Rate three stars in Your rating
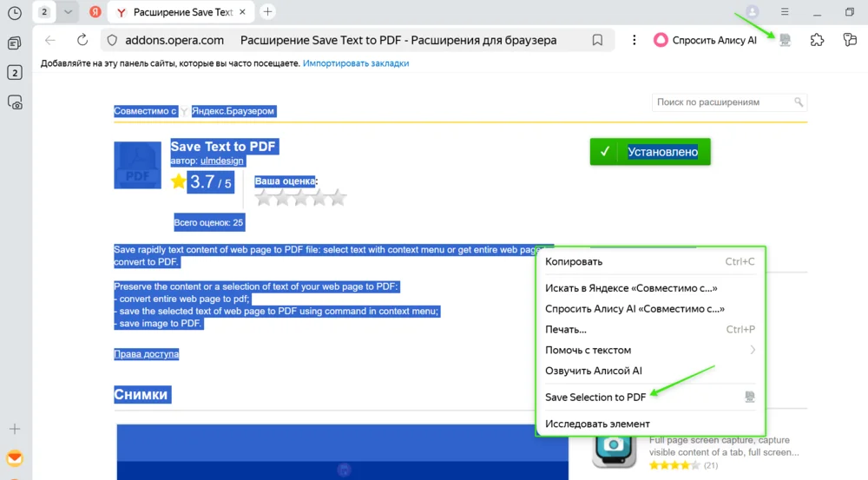Image resolution: width=868 pixels, height=480 pixels. point(300,198)
